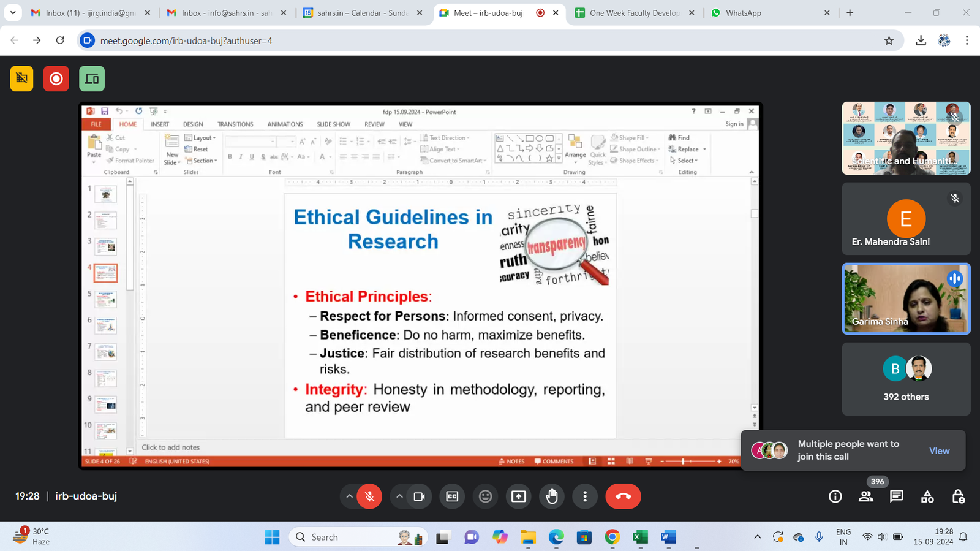Open new browser tab plus button

[850, 13]
